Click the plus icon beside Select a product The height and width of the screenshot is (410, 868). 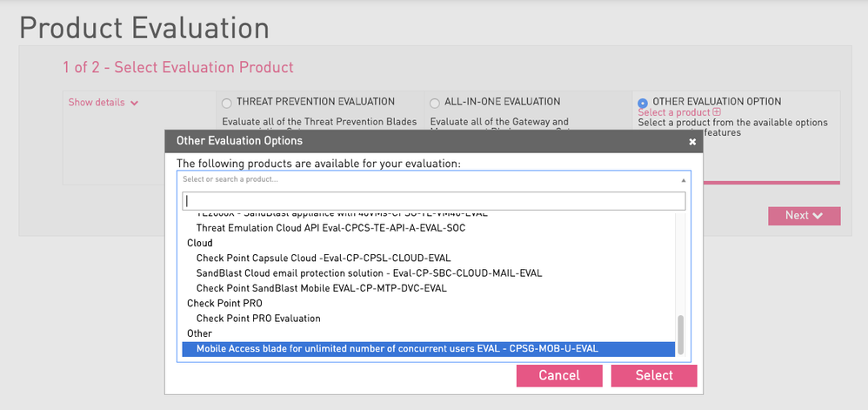pyautogui.click(x=717, y=112)
